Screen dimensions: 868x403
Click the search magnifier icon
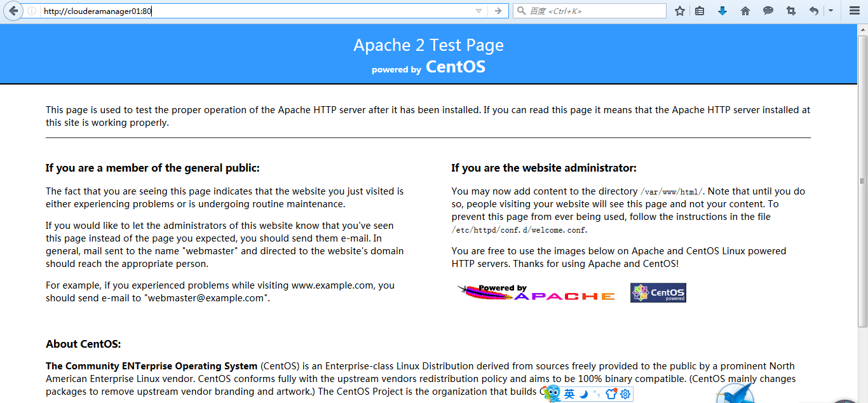coord(521,11)
